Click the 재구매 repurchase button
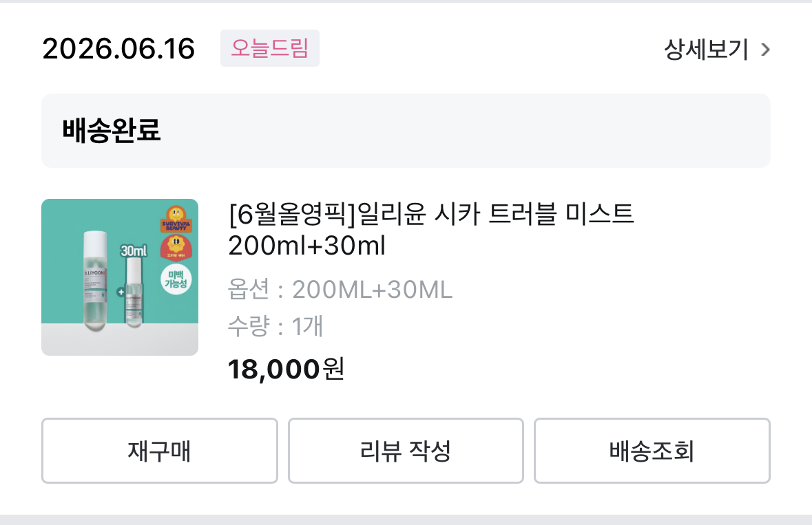 160,451
